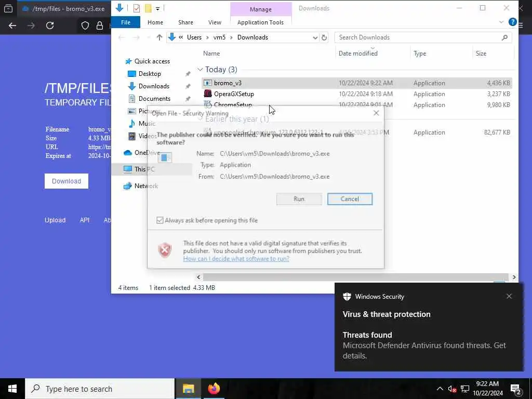Image resolution: width=532 pixels, height=399 pixels.
Task: Click the Explorer back arrow
Action: pos(122,37)
